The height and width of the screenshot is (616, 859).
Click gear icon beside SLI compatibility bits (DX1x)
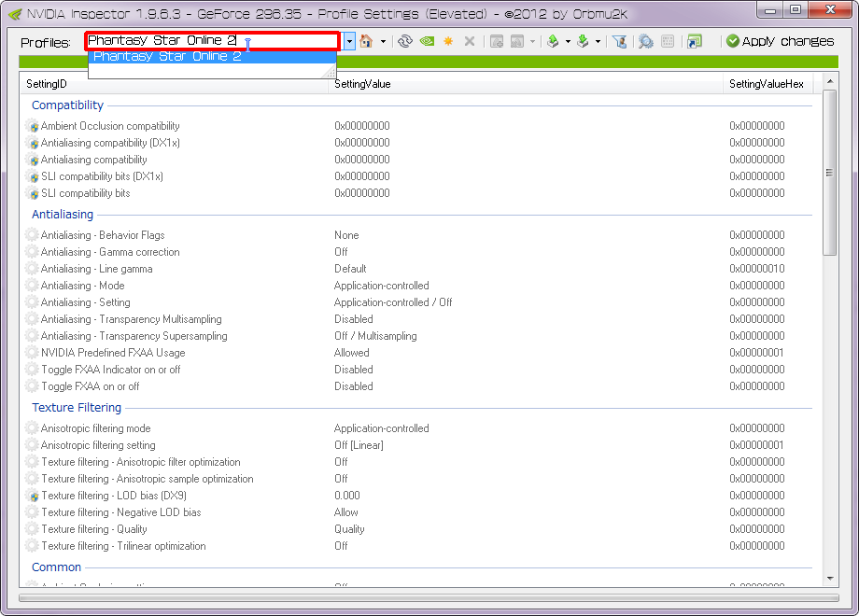pos(33,176)
